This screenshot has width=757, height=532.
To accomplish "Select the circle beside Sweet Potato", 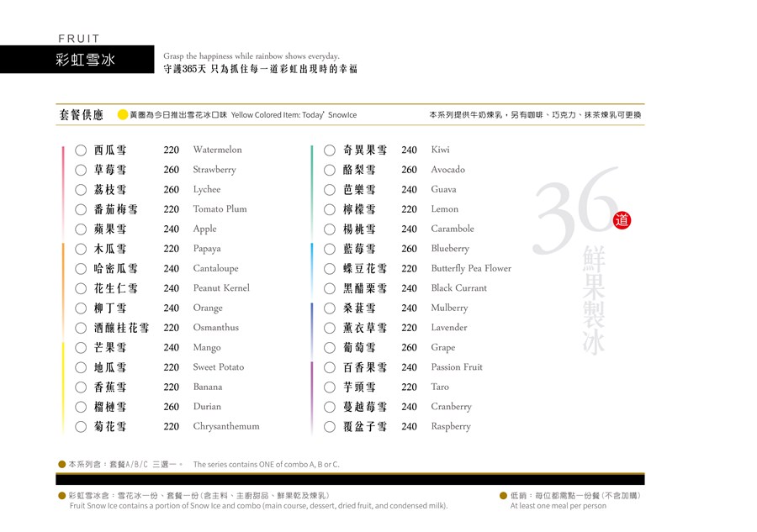I will (x=81, y=367).
